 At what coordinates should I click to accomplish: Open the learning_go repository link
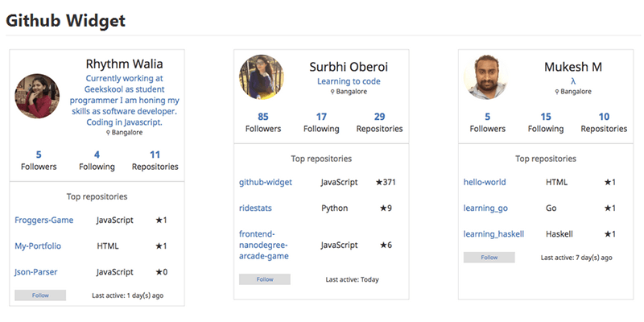[x=485, y=208]
